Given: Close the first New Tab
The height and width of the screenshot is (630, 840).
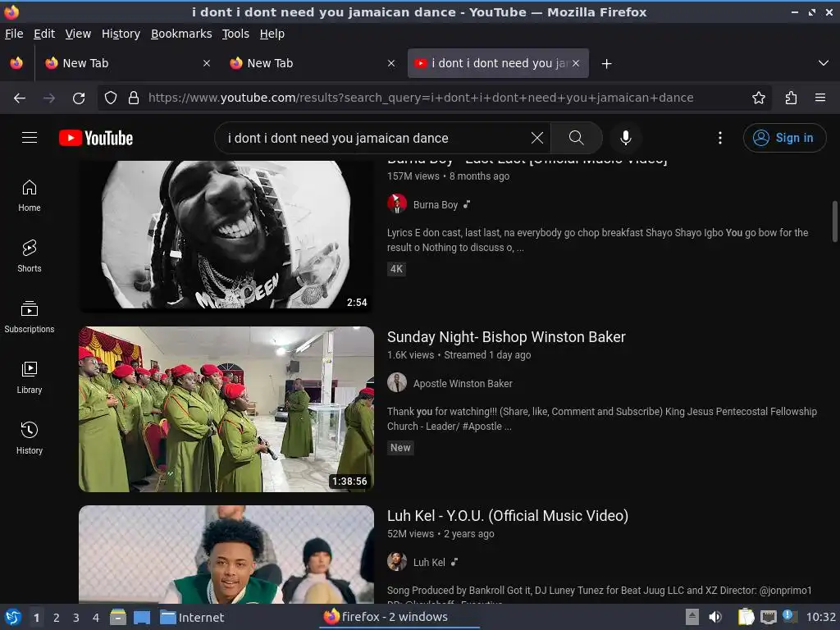Looking at the screenshot, I should click(x=206, y=63).
